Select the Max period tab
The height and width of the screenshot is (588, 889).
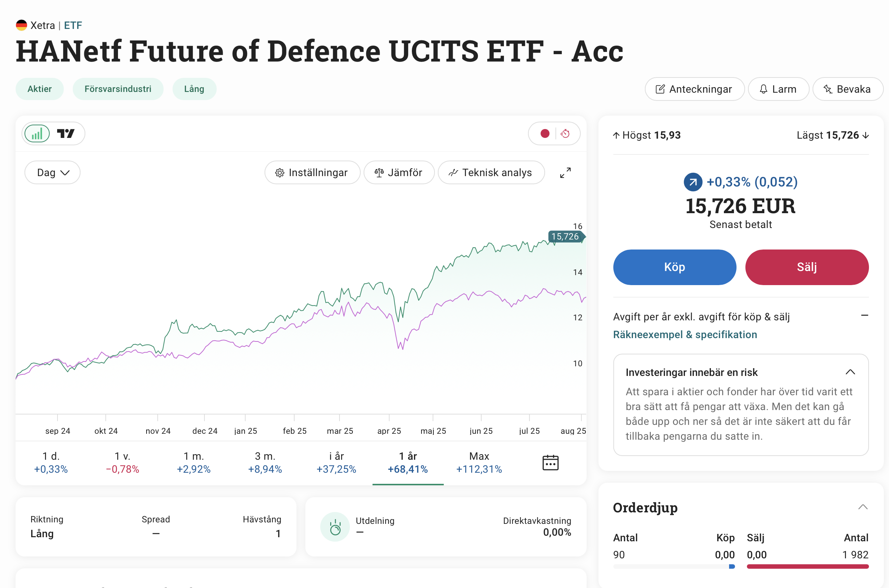[479, 462]
